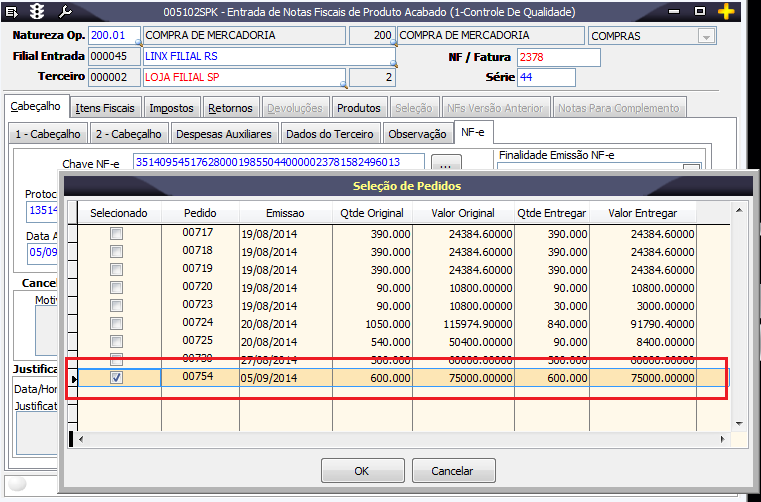This screenshot has width=761, height=502.
Task: Click scroll-down arrow in orders grid
Action: pos(740,423)
